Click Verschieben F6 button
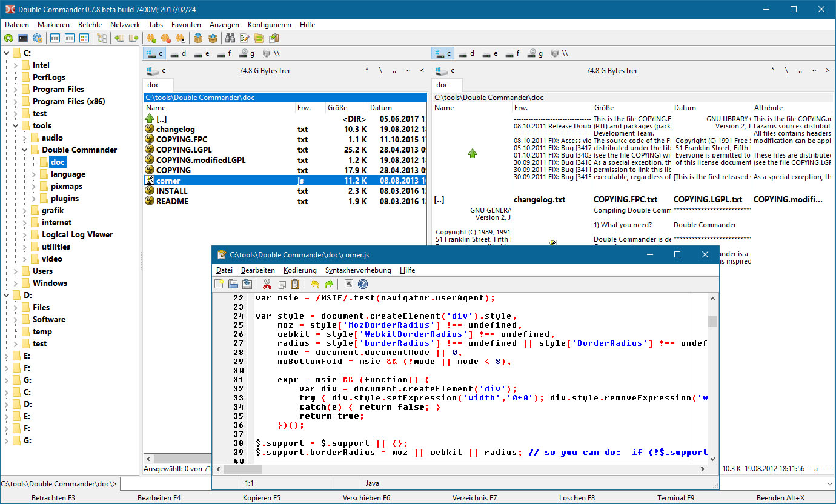 367,498
